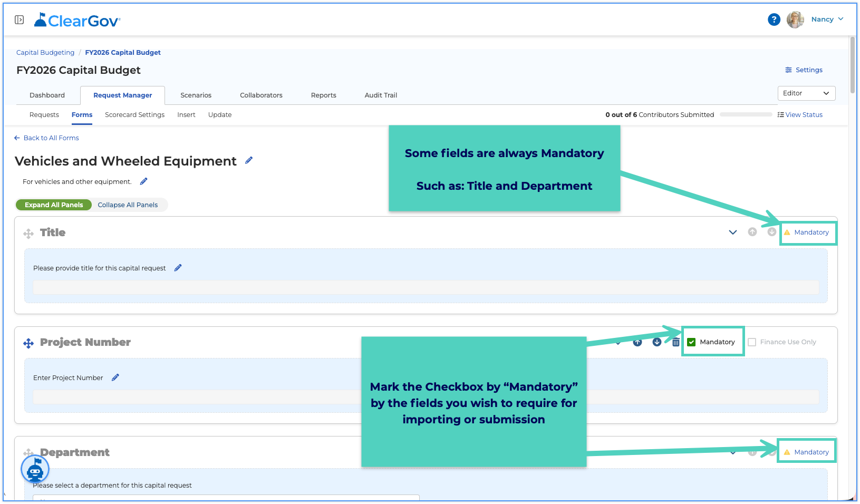
Task: Collapse the Title panel chevron
Action: 733,232
